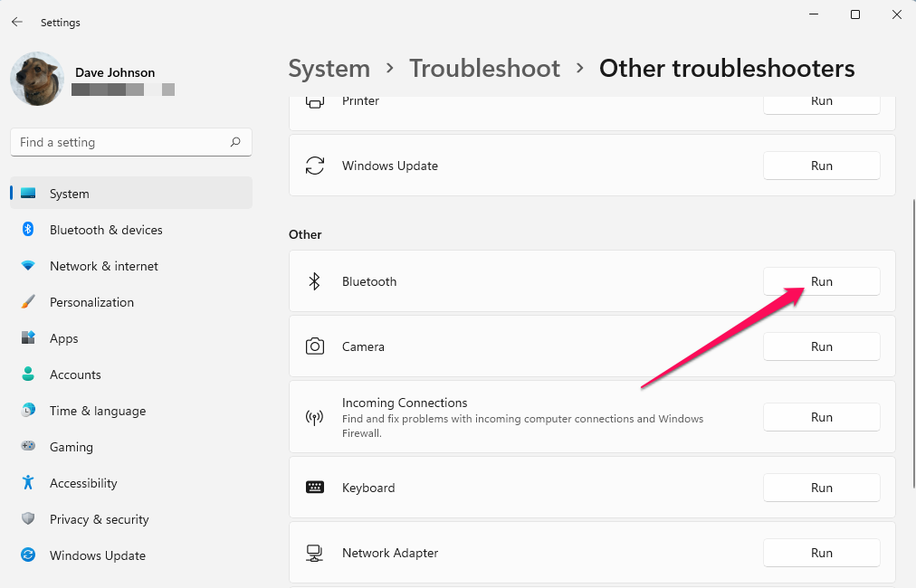Click the Apps sidebar icon
This screenshot has height=588, width=916.
click(28, 338)
